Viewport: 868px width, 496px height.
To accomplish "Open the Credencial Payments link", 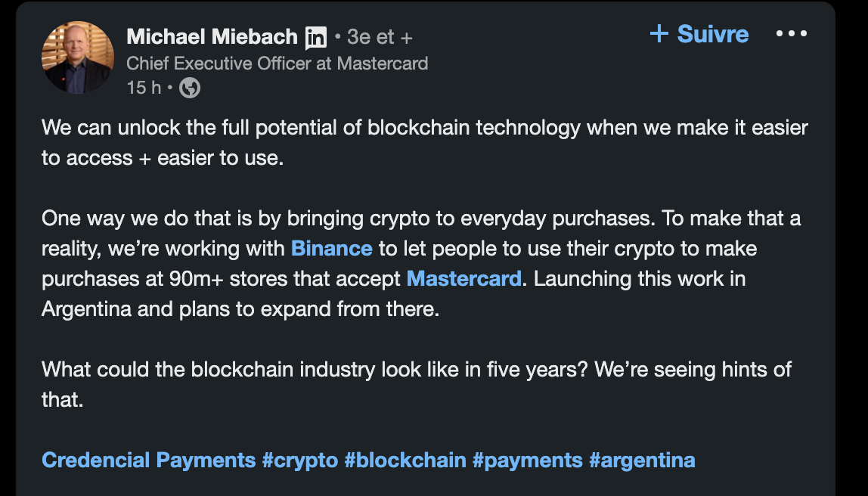I will pos(149,460).
